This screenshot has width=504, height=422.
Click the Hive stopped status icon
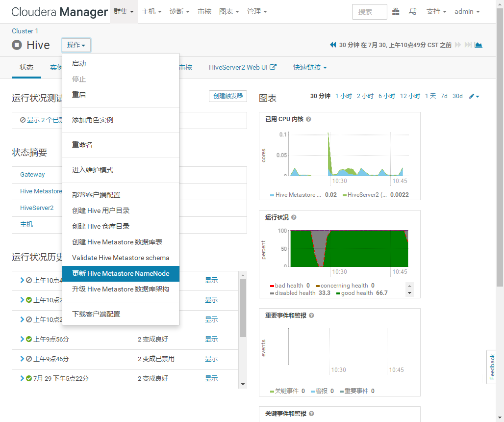click(17, 45)
